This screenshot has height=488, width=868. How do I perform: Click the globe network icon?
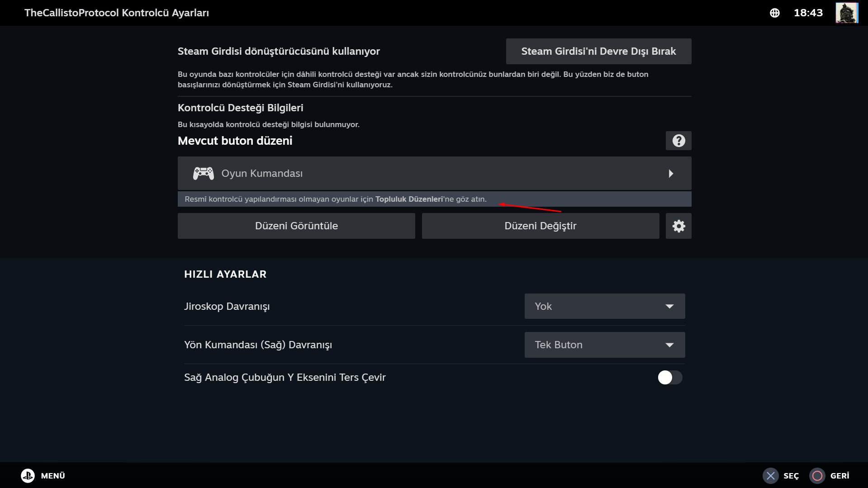coord(774,13)
